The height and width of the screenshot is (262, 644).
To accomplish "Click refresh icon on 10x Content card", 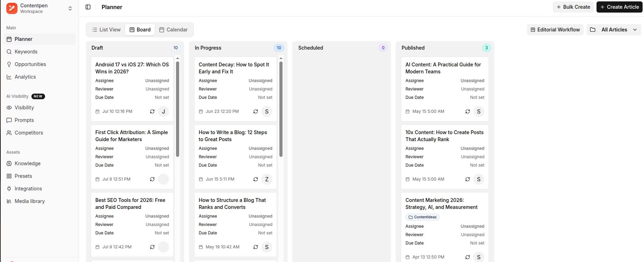I will coord(468,179).
